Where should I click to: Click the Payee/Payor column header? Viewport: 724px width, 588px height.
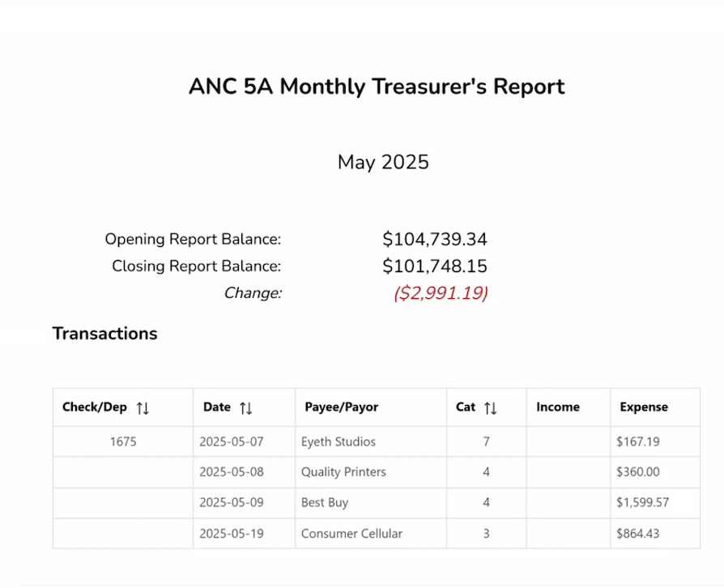(x=341, y=407)
